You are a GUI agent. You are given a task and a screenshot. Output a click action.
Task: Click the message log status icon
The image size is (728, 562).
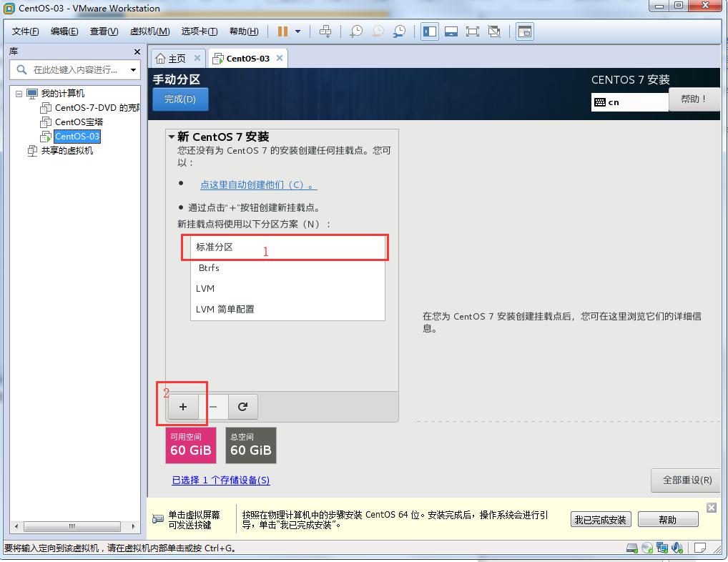coord(700,548)
